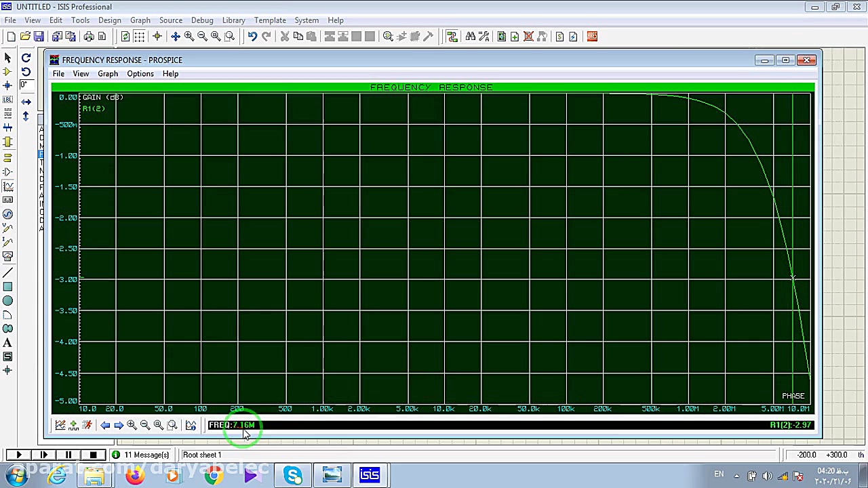Screen dimensions: 868x488
Task: Pick the text script 'A' tool
Action: [x=7, y=343]
